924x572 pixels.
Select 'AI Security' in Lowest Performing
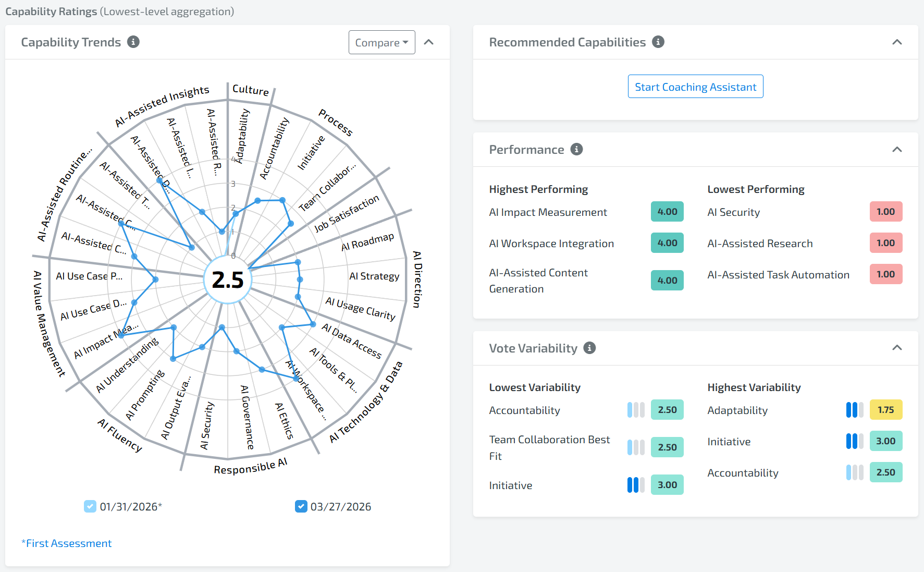733,212
